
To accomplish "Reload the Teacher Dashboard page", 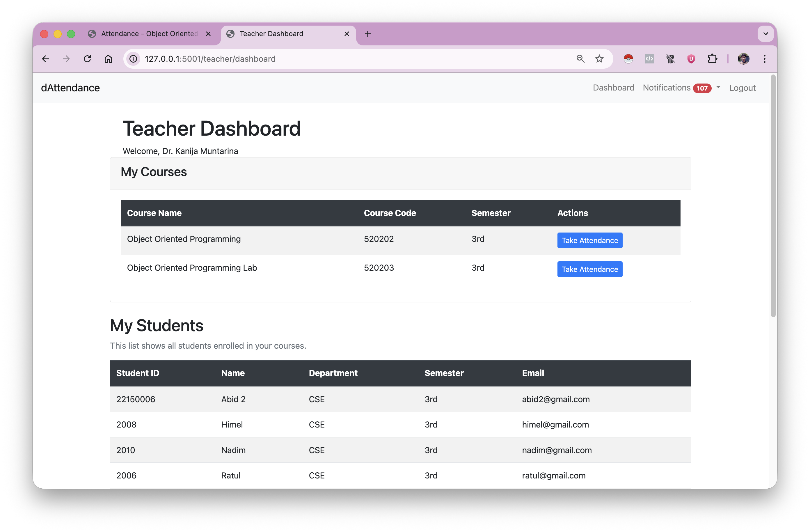I will click(87, 59).
